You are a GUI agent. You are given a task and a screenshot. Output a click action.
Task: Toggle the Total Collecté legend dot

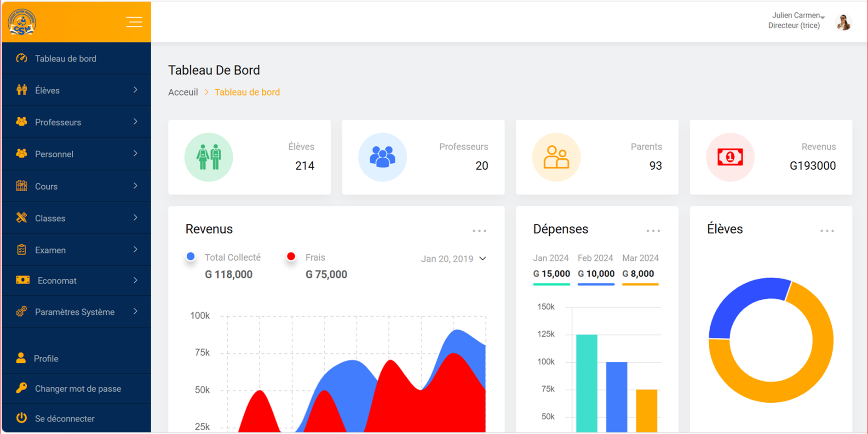pyautogui.click(x=190, y=257)
